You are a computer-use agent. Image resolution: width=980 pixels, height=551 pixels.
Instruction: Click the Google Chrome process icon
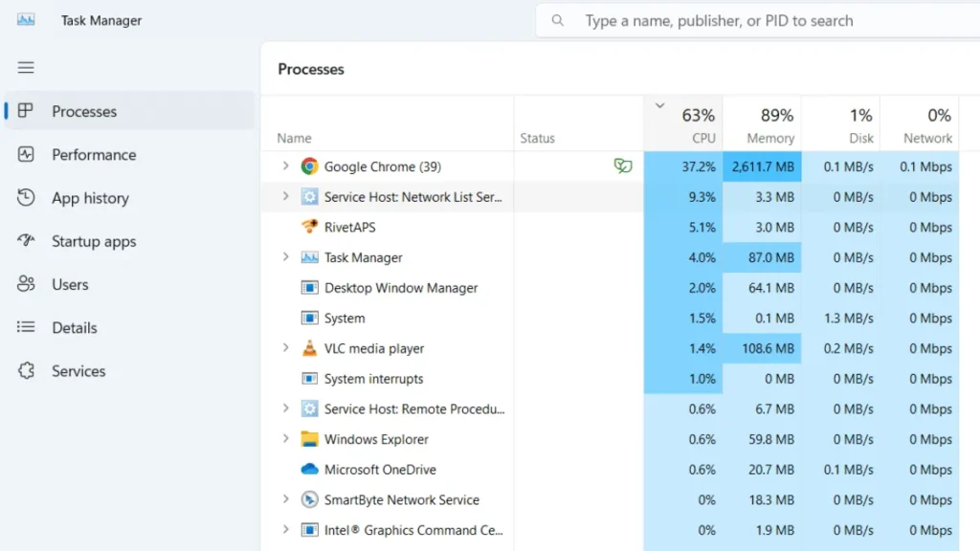pos(309,166)
